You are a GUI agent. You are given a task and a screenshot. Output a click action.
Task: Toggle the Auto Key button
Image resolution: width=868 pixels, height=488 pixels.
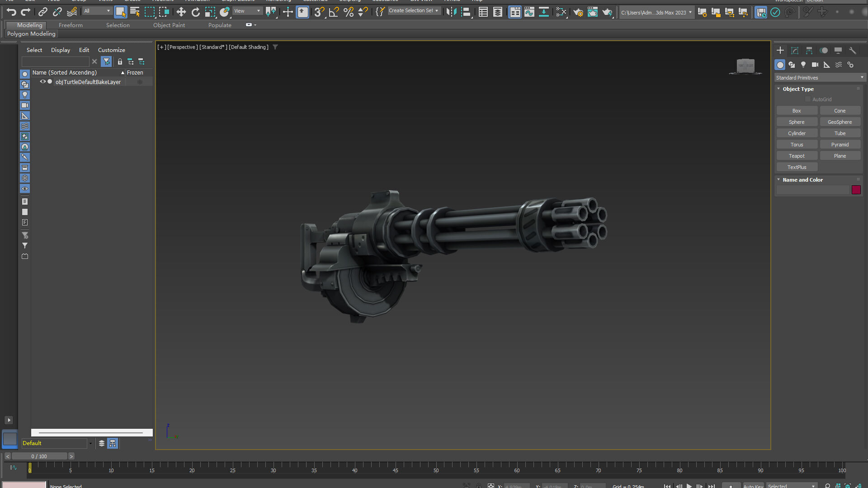[753, 486]
